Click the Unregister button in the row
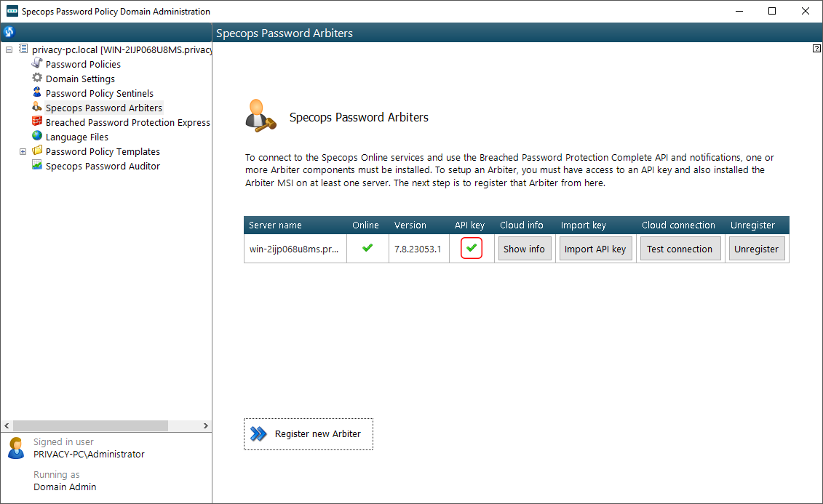Viewport: 823px width, 504px height. coord(756,249)
